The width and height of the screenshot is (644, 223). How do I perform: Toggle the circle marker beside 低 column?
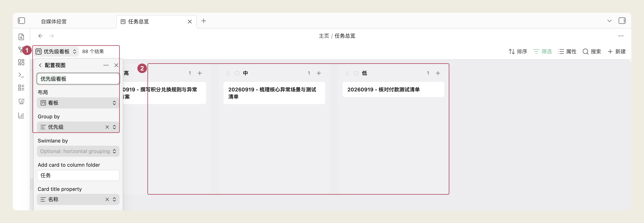coord(356,73)
